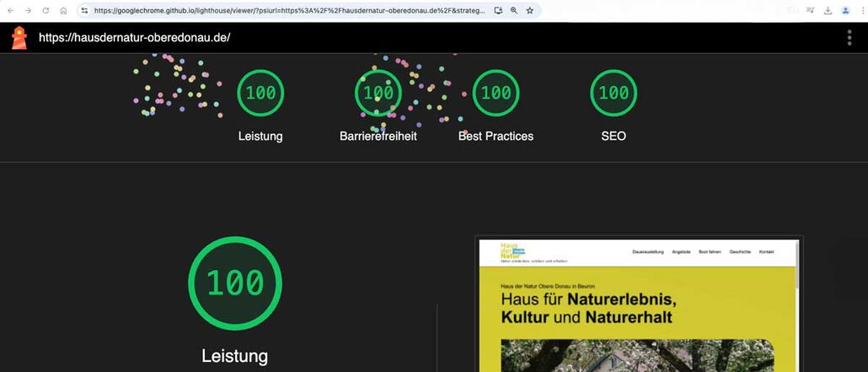Jump to Leistung via top score gauge
The image size is (868, 372).
coord(260,94)
